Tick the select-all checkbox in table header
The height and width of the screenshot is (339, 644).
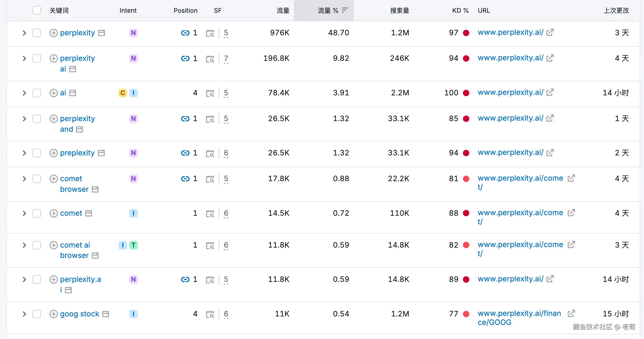pos(37,10)
